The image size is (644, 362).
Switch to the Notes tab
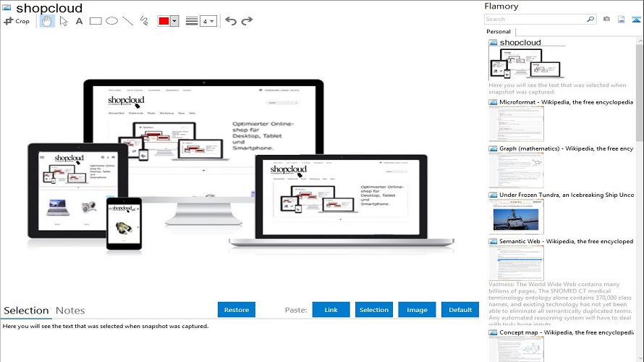70,311
